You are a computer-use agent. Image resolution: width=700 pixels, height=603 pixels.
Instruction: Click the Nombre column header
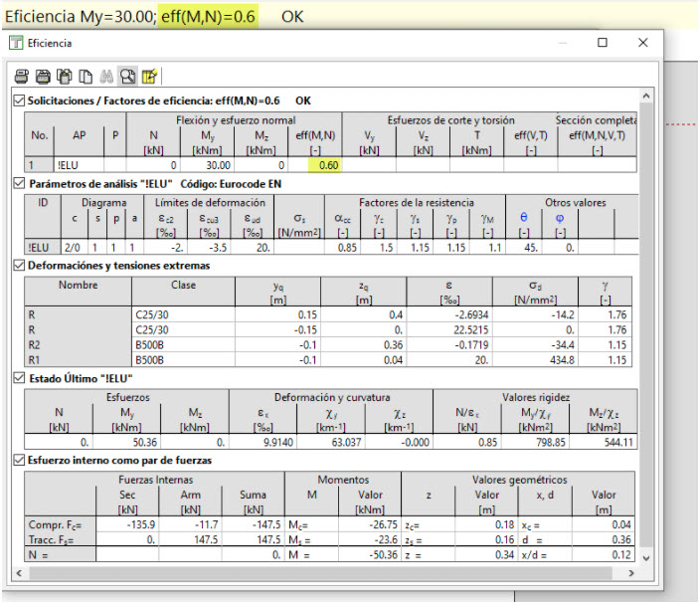tap(79, 291)
